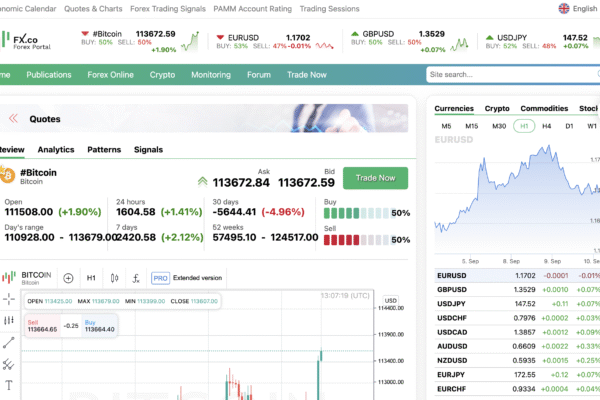The height and width of the screenshot is (400, 600).
Task: Open the candlestick chart type icon
Action: [x=114, y=278]
